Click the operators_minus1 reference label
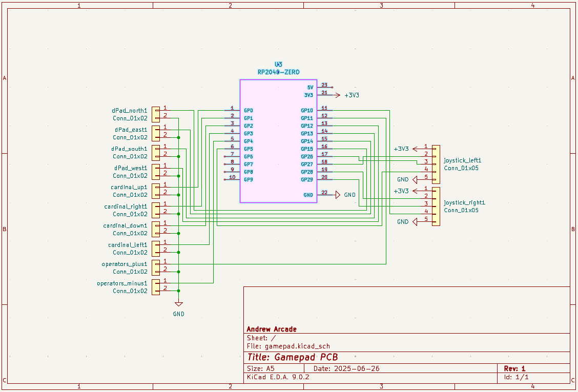 (122, 283)
